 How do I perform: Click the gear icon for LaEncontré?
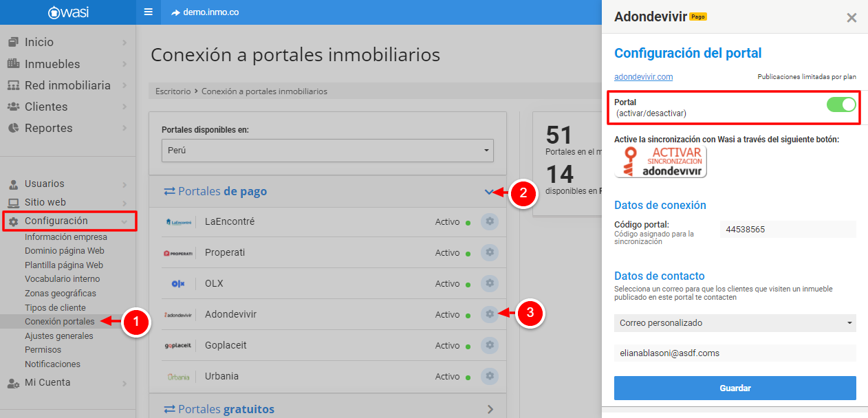tap(489, 222)
